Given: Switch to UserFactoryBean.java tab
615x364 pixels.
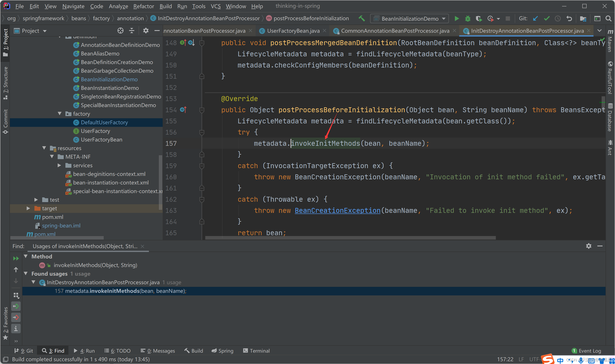Looking at the screenshot, I should tap(293, 31).
